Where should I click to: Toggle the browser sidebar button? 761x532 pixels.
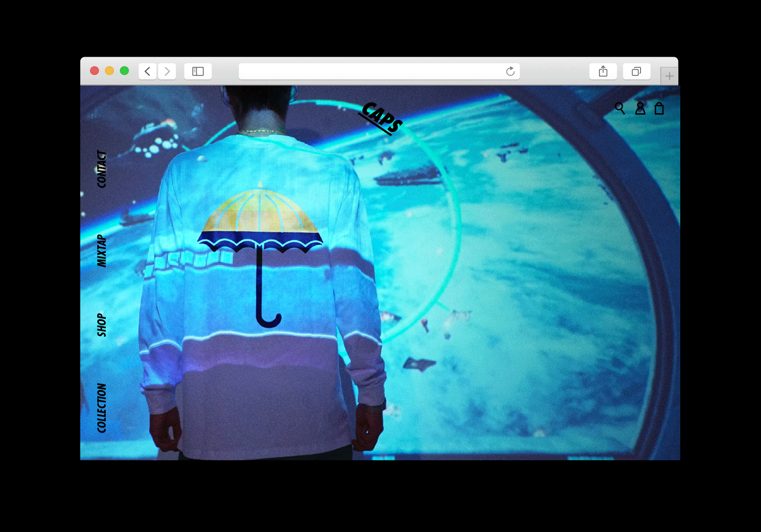click(x=198, y=71)
